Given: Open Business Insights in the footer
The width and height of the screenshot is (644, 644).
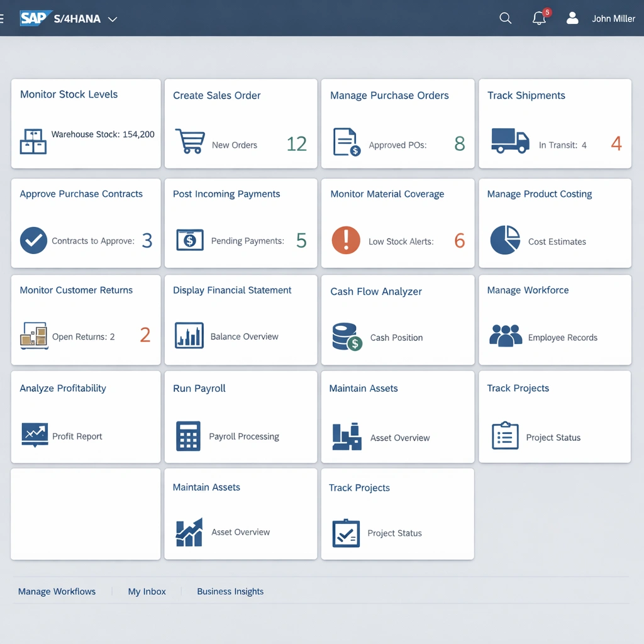Looking at the screenshot, I should click(x=230, y=591).
